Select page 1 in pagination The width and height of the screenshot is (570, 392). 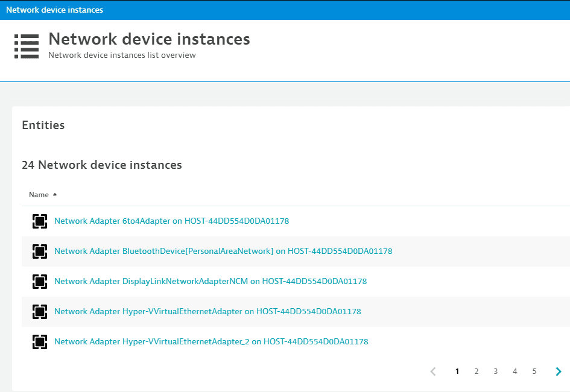coord(457,371)
